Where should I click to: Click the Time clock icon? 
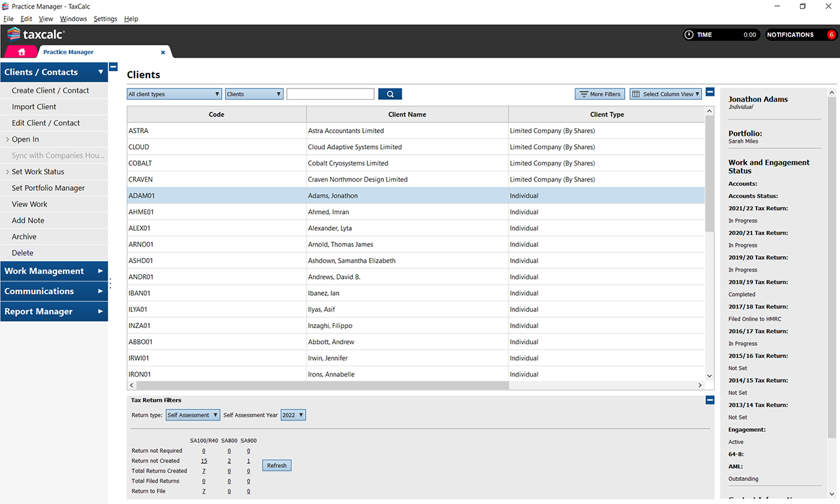coord(688,35)
